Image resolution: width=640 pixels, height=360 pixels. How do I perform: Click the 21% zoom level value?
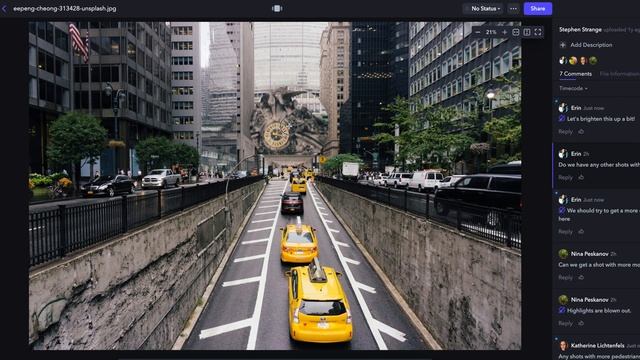coord(491,32)
